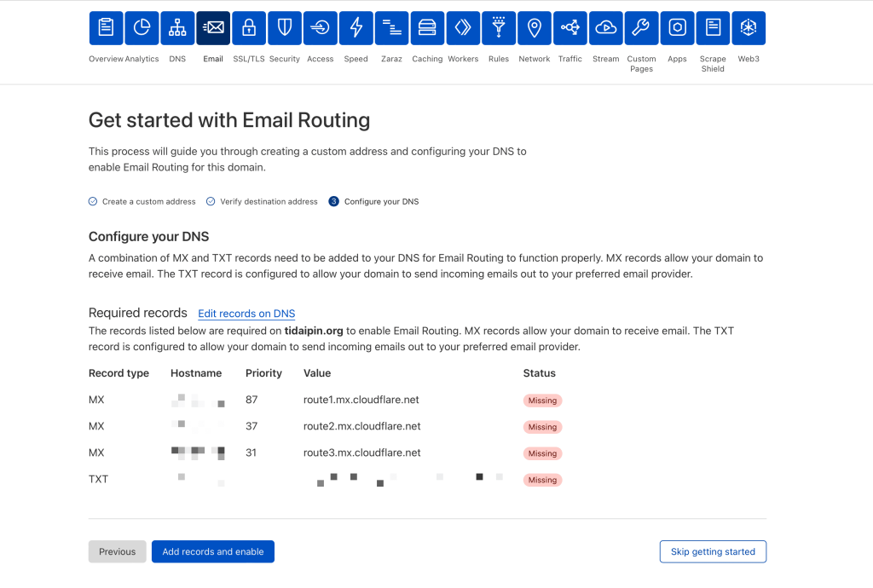Open the Network location pin icon
The image size is (873, 588).
(535, 28)
